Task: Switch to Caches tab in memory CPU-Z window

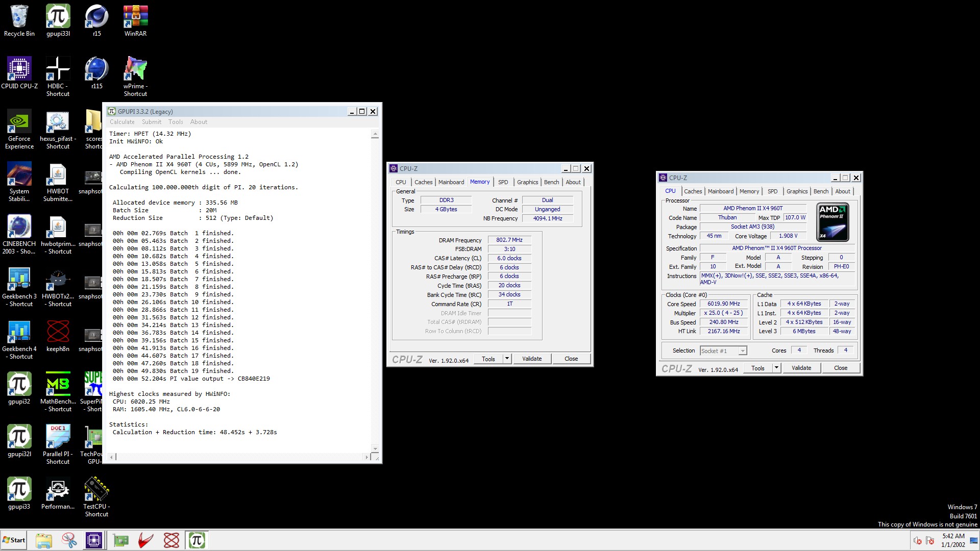Action: tap(423, 182)
